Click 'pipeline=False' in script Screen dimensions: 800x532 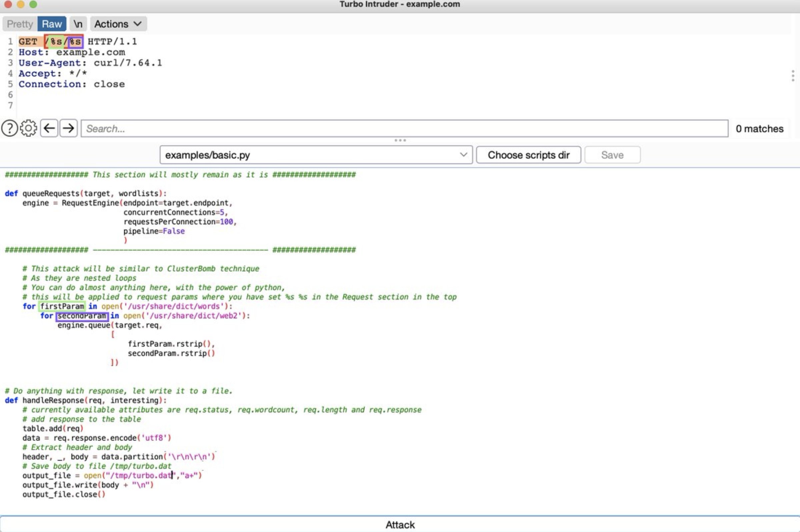(154, 231)
